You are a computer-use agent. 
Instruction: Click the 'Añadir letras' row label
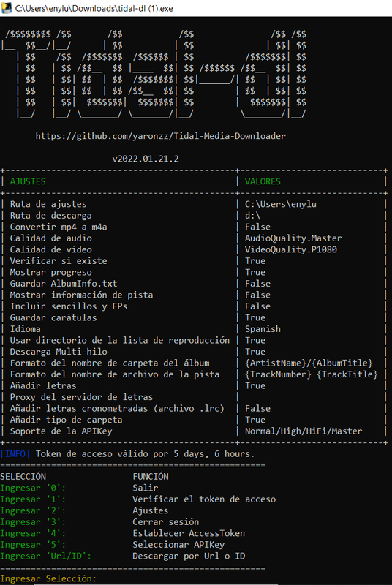coord(43,386)
